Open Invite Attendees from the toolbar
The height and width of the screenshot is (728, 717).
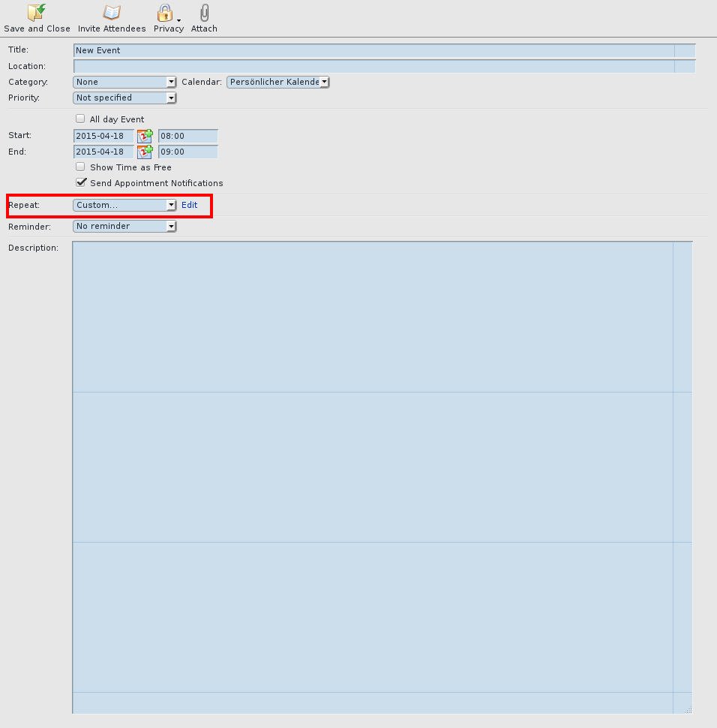[112, 13]
